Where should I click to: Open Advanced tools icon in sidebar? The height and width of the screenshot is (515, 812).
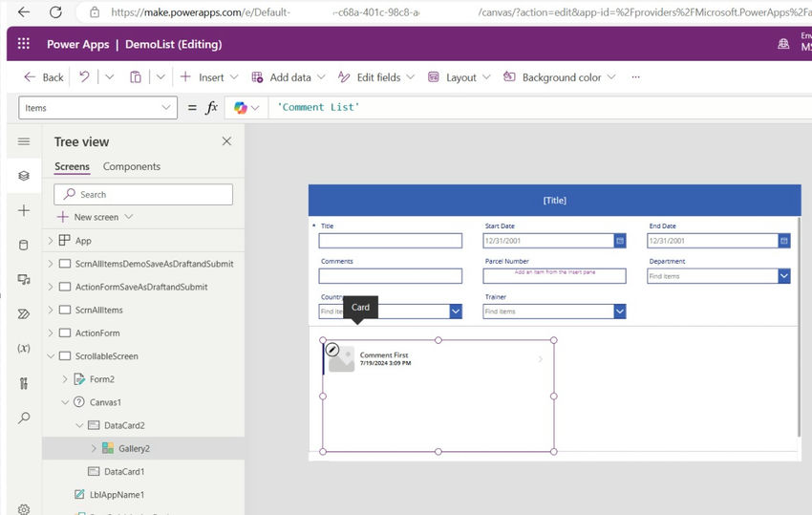[24, 383]
